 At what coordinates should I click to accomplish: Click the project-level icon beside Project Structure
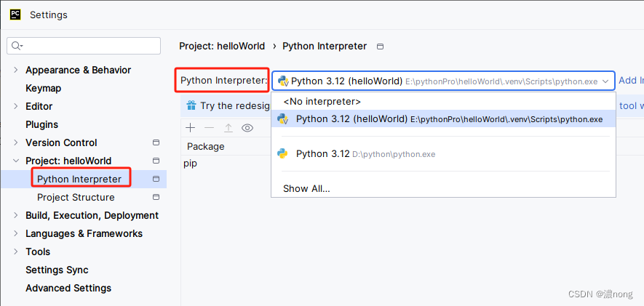[156, 197]
